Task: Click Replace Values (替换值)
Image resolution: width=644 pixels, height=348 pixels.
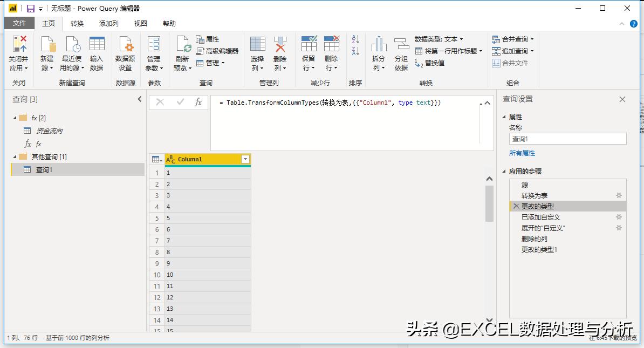Action: [430, 63]
